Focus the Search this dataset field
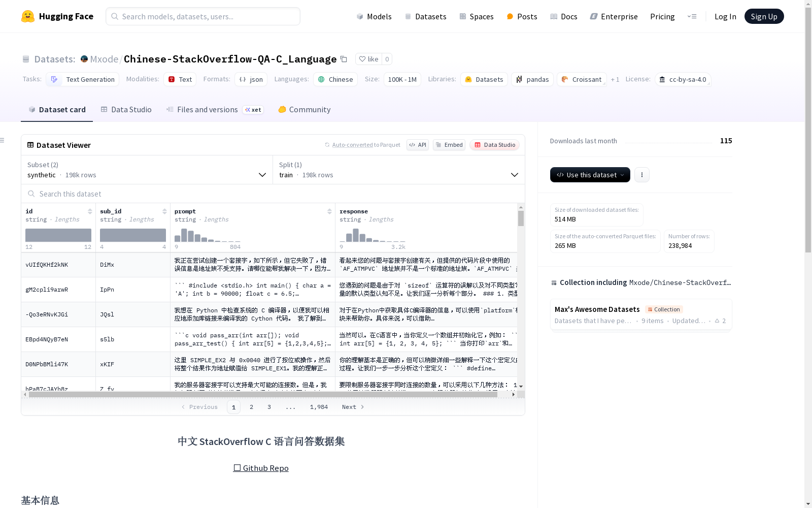The image size is (812, 508). [x=273, y=194]
